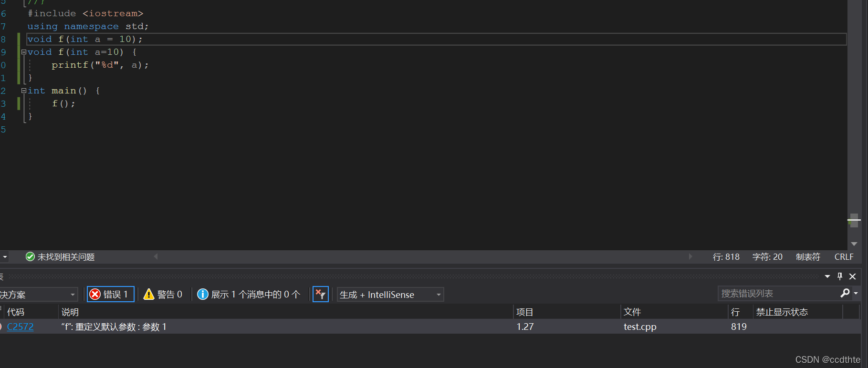Select the error description “f”: 重定义默认参数 row
The image size is (868, 368).
114,327
